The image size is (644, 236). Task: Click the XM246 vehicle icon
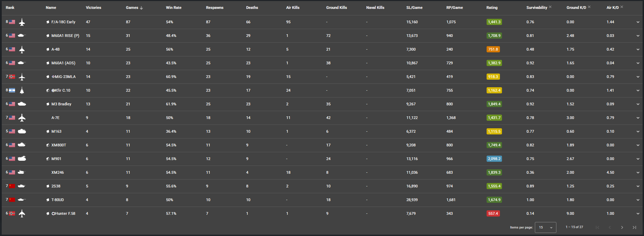pyautogui.click(x=22, y=172)
